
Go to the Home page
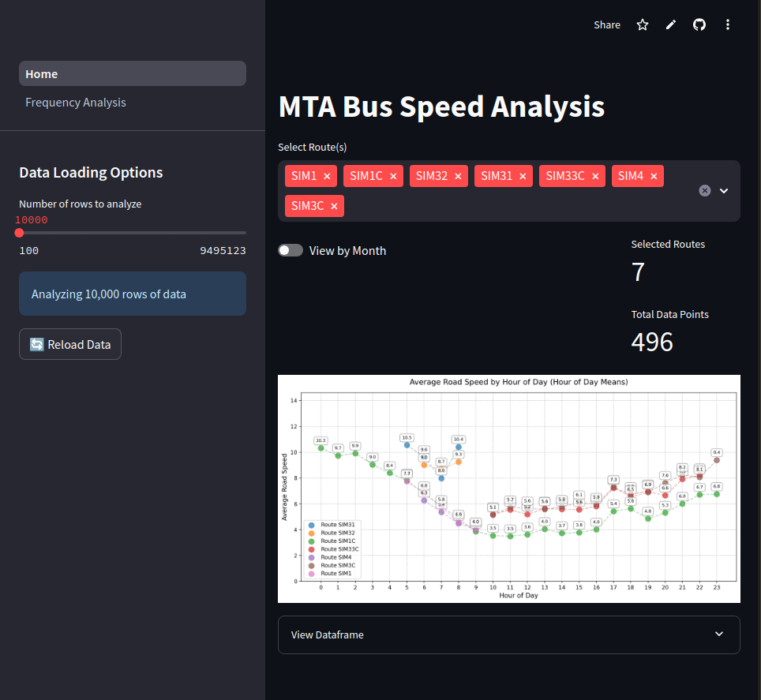click(x=133, y=73)
